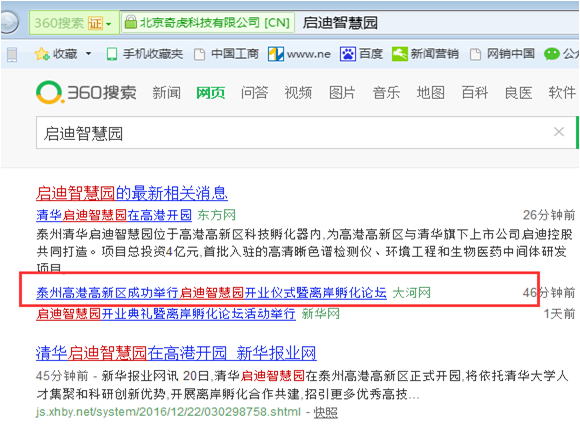This screenshot has width=580, height=435.
Task: Click the green WeChat bubble bookmark icon
Action: pos(552,54)
